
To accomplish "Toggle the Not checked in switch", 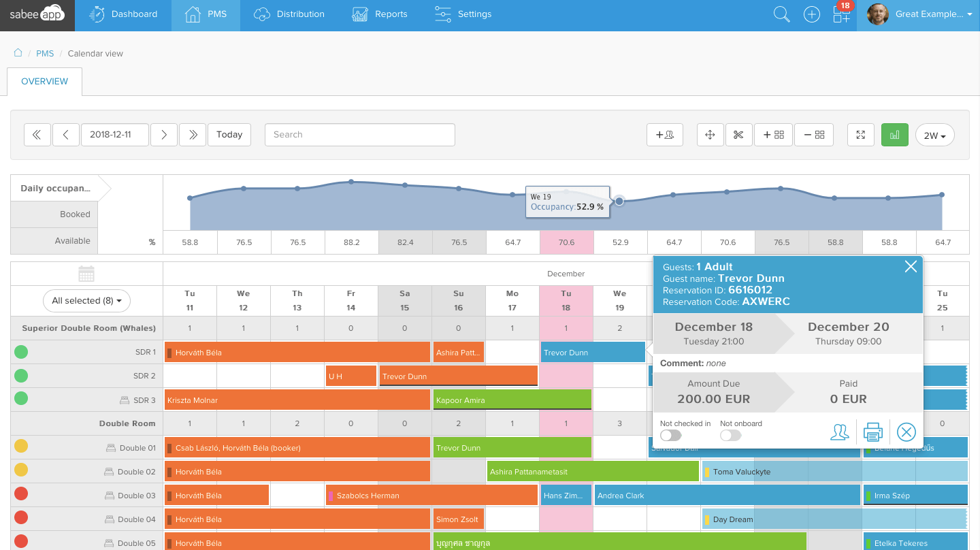I will click(670, 436).
